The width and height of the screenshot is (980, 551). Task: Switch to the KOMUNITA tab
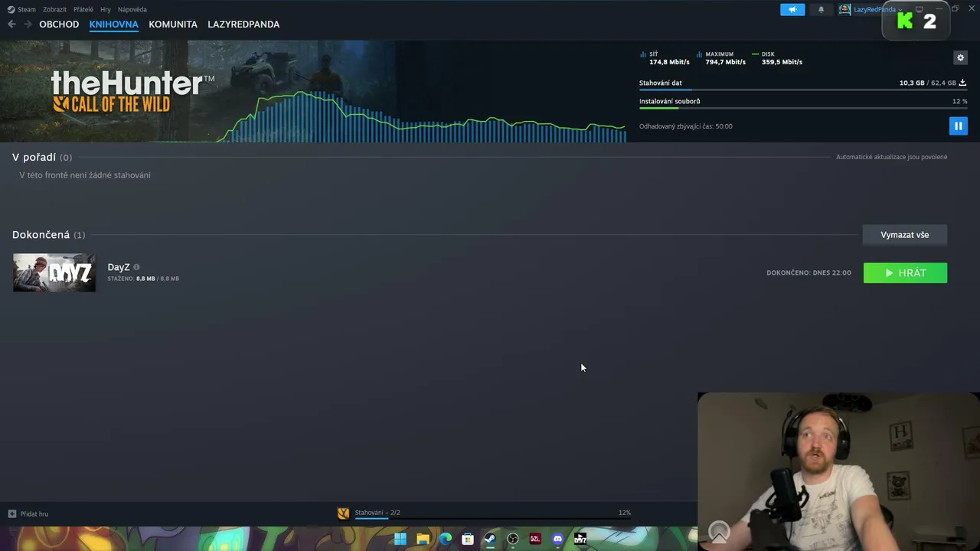pyautogui.click(x=173, y=24)
